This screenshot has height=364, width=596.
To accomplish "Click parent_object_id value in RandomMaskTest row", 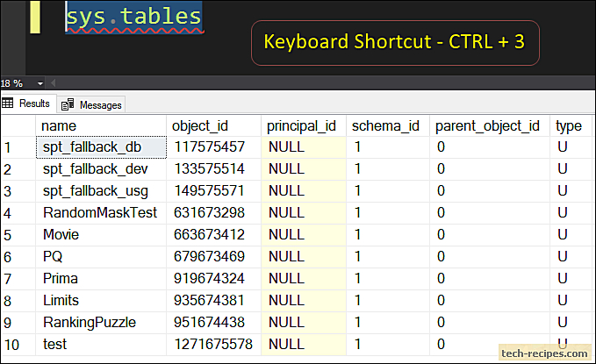I will [x=490, y=213].
